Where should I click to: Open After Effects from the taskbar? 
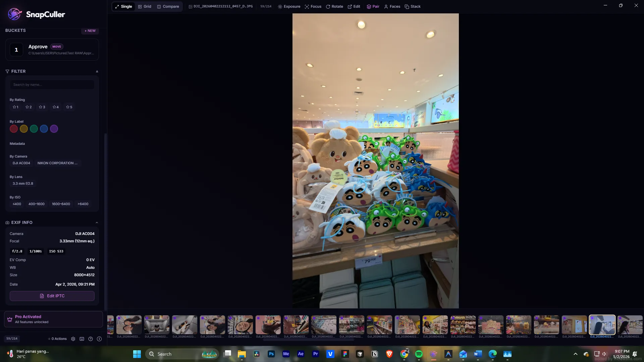pyautogui.click(x=301, y=354)
